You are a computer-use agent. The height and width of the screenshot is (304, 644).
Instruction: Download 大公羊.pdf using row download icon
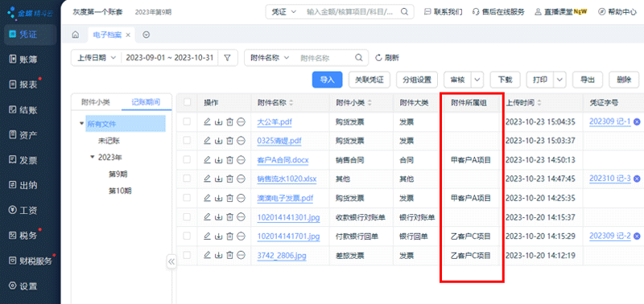pyautogui.click(x=219, y=121)
